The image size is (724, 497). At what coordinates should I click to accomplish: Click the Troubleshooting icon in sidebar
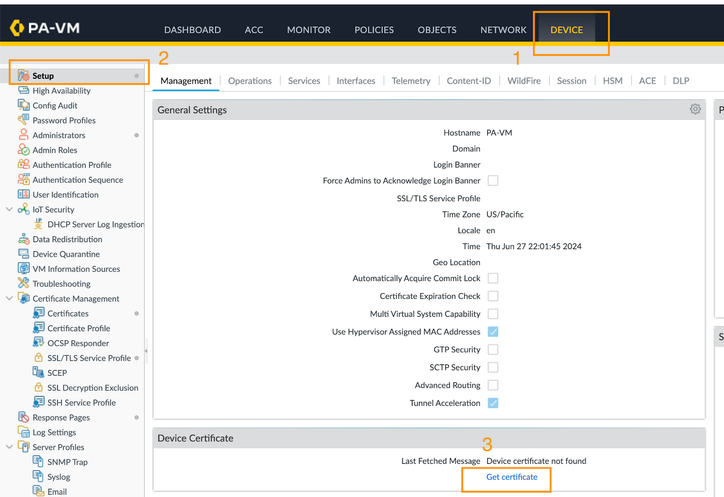coord(24,284)
